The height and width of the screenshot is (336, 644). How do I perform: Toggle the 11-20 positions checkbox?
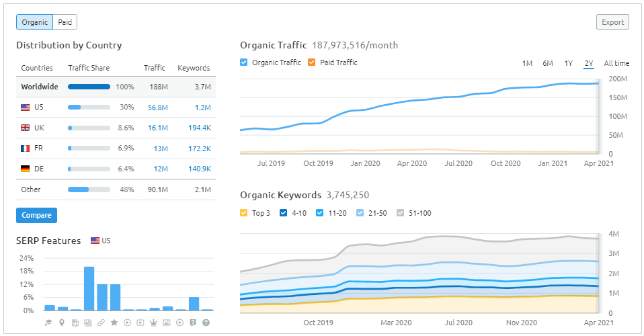click(x=319, y=213)
